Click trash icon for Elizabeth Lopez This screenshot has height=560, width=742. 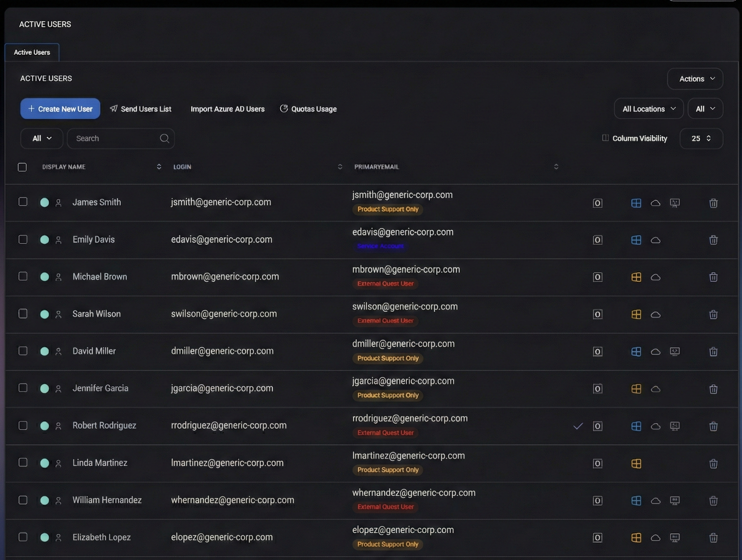click(x=713, y=537)
